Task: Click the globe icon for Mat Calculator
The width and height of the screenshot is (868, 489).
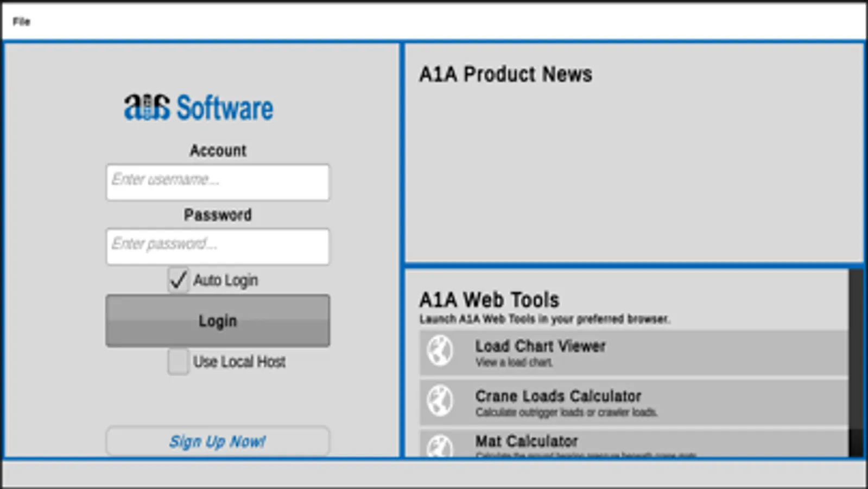Action: 440,446
